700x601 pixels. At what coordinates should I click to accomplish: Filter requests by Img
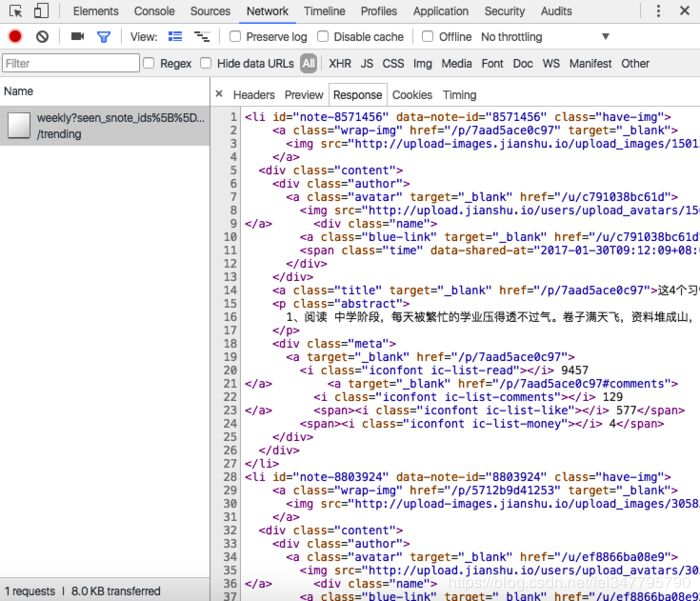[x=422, y=63]
